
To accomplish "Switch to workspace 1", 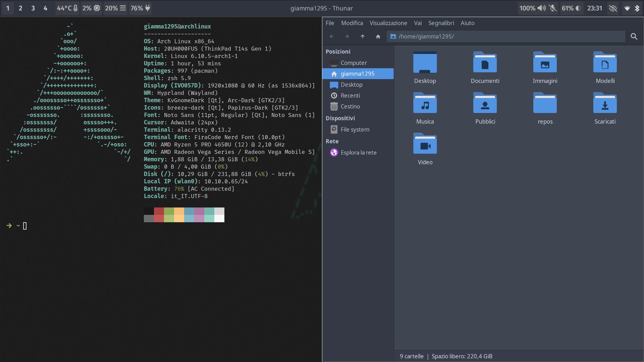I will 8,8.
